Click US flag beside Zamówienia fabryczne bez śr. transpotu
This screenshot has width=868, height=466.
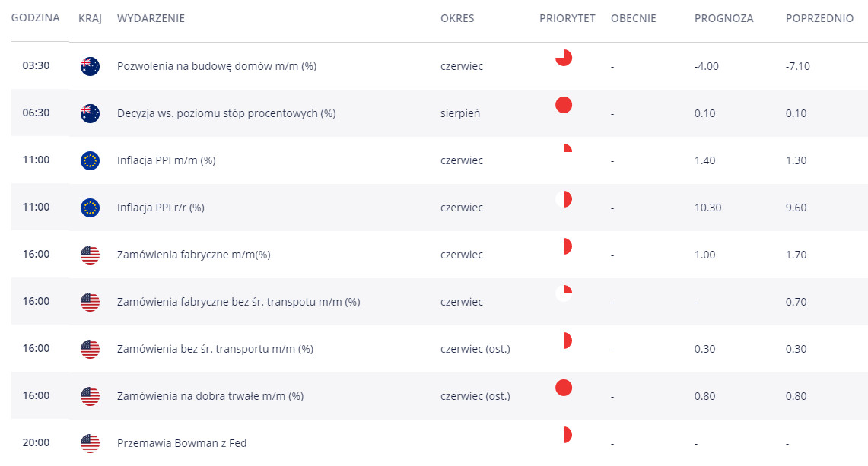[91, 302]
